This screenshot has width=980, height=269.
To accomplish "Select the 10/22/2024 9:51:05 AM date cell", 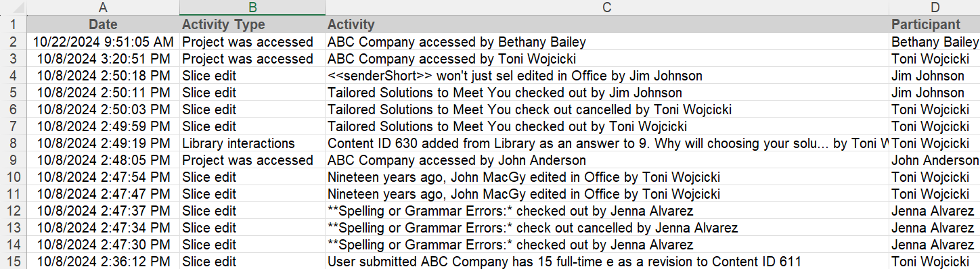I will [103, 42].
